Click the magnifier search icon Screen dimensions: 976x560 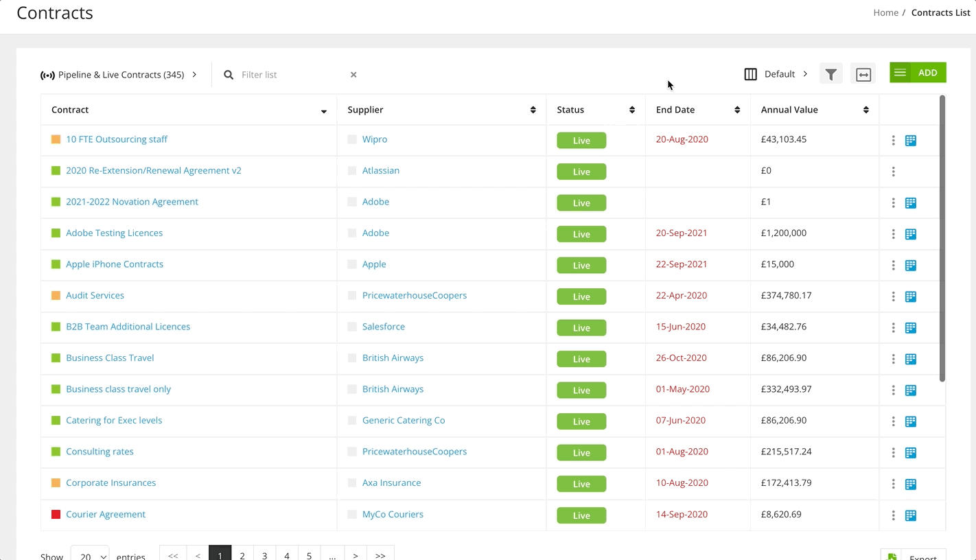pyautogui.click(x=229, y=75)
